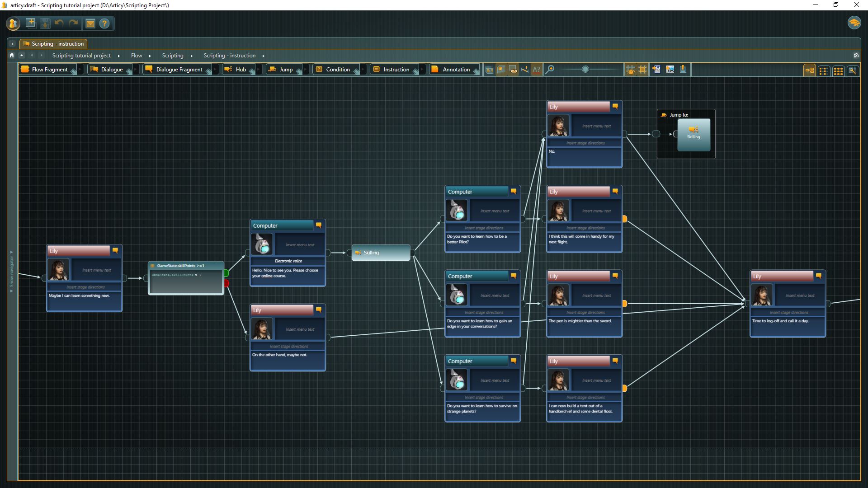Open a new tab with plus button

coord(12,44)
